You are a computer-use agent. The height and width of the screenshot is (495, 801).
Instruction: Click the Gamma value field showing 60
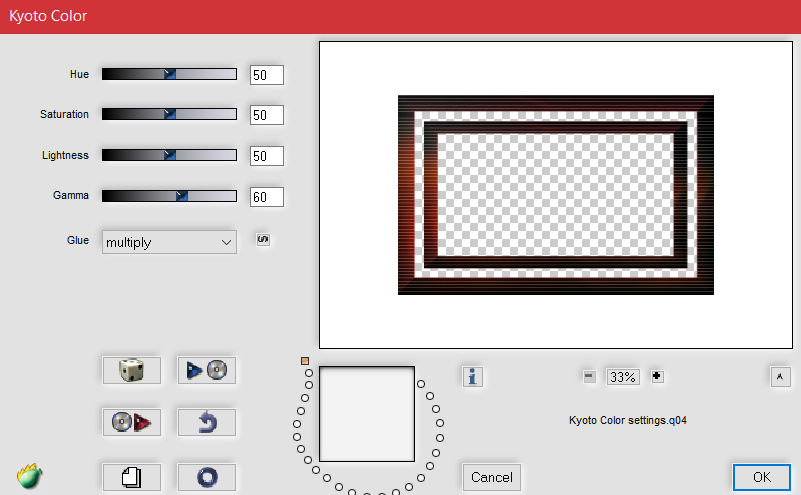(x=267, y=197)
